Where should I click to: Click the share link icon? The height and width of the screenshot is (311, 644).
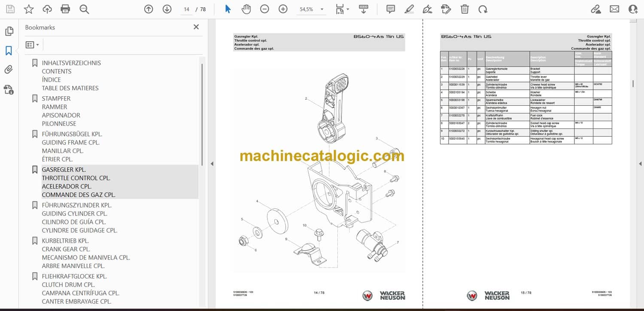(x=595, y=9)
